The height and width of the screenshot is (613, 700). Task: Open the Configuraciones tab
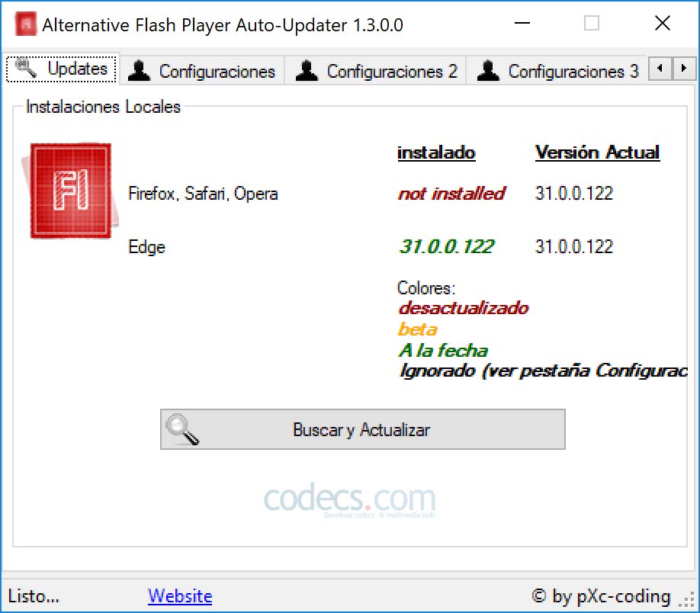coord(202,71)
